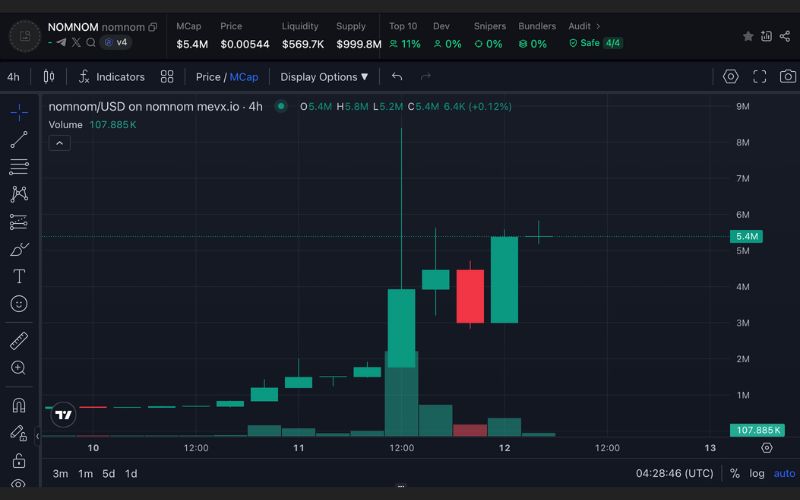Image resolution: width=800 pixels, height=500 pixels.
Task: Click the NOMNOM token avatar
Action: (x=24, y=36)
